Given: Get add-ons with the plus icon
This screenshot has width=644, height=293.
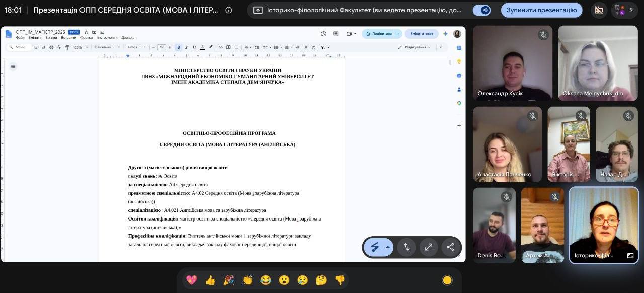Looking at the screenshot, I should 459,125.
